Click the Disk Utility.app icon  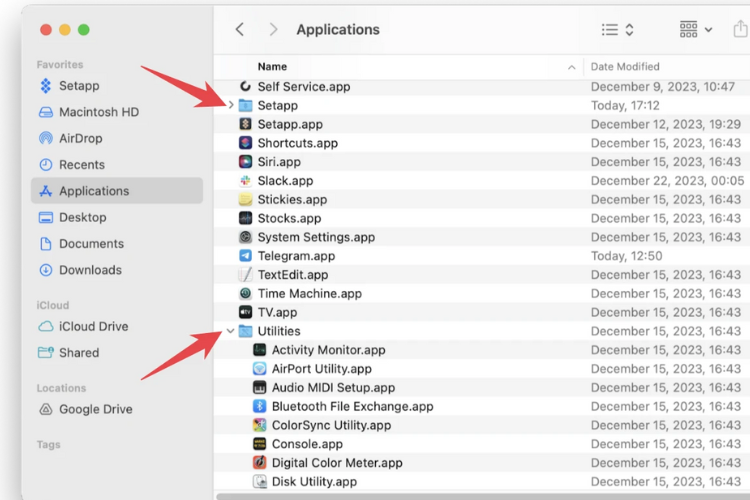click(259, 481)
